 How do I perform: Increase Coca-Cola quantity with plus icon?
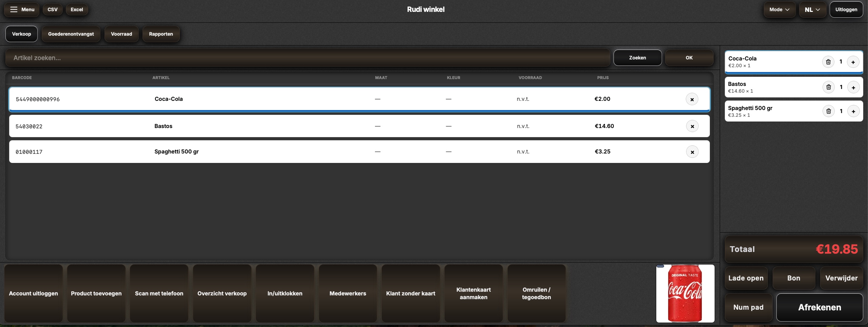(x=853, y=62)
